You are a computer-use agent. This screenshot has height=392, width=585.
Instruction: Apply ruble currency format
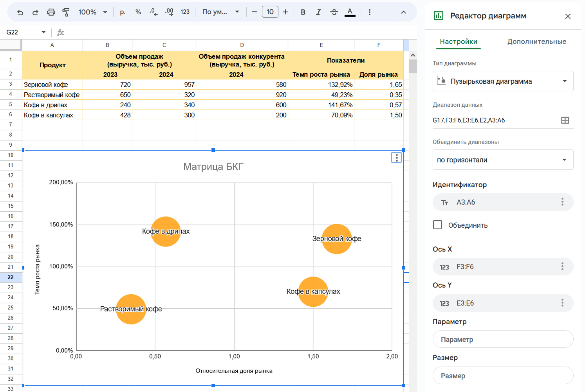pyautogui.click(x=123, y=12)
